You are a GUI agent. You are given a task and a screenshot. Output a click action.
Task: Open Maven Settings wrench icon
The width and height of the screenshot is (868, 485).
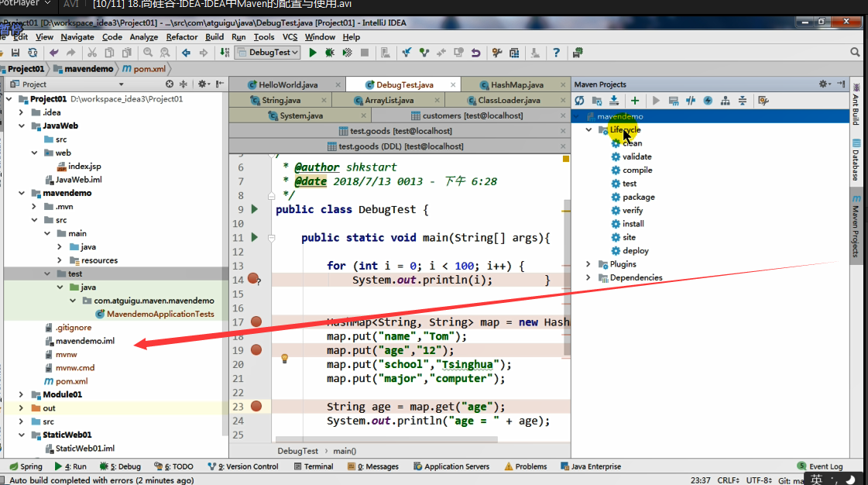click(x=763, y=101)
